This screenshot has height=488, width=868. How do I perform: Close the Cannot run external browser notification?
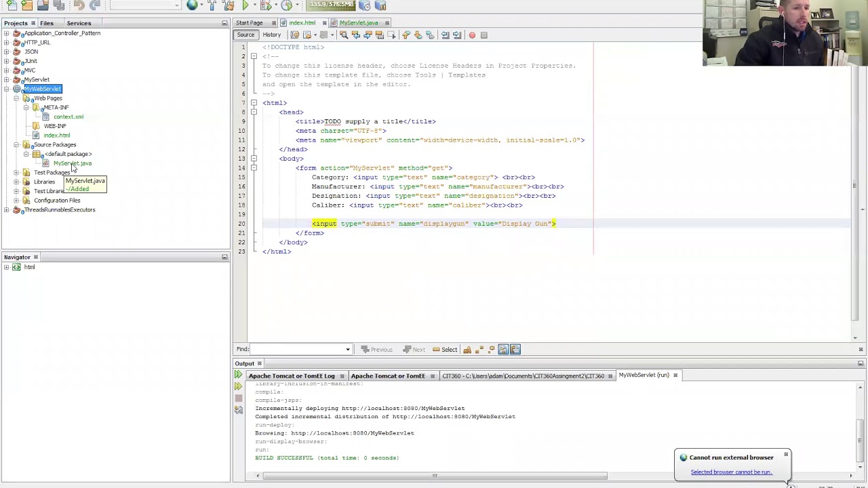(x=786, y=454)
